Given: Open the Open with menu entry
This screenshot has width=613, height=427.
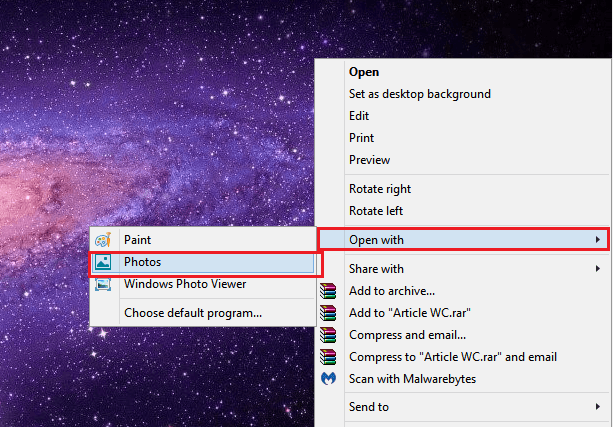Looking at the screenshot, I should pyautogui.click(x=463, y=240).
